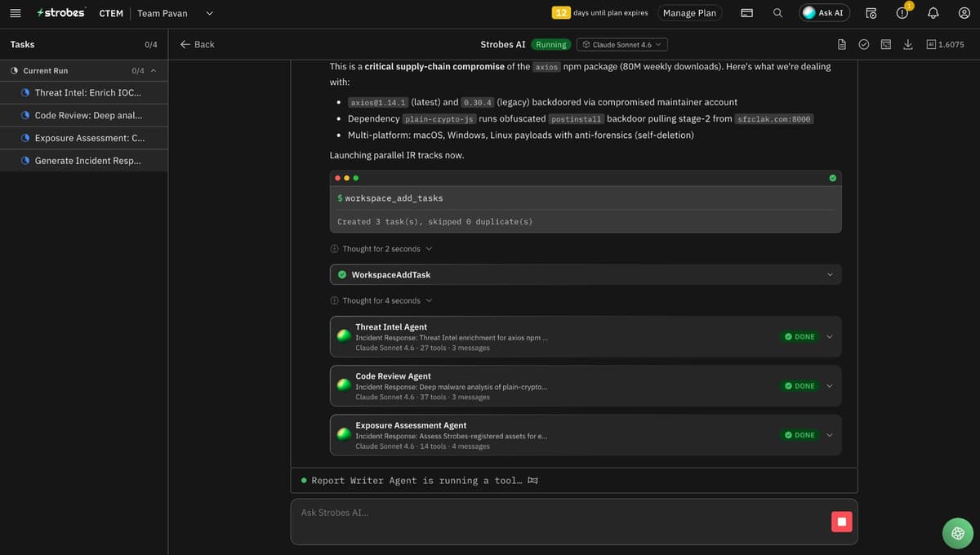Expand the Threat Intel Agent chevron
This screenshot has width=980, height=555.
(830, 337)
